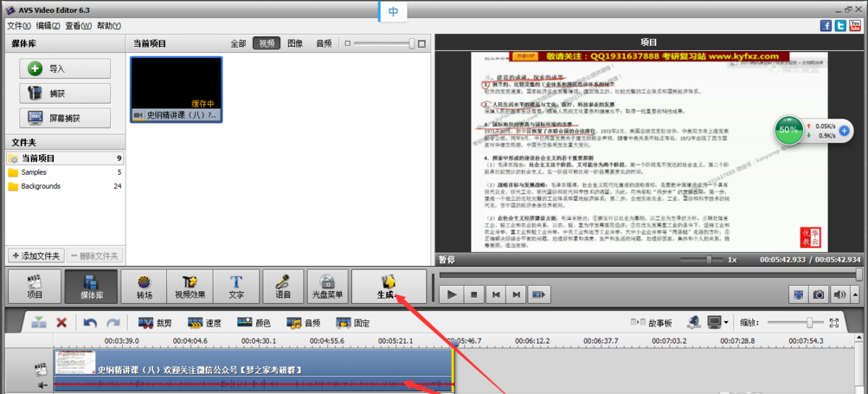Click the next scene filmstrip button
Viewport: 868px width, 394px height.
(x=538, y=294)
